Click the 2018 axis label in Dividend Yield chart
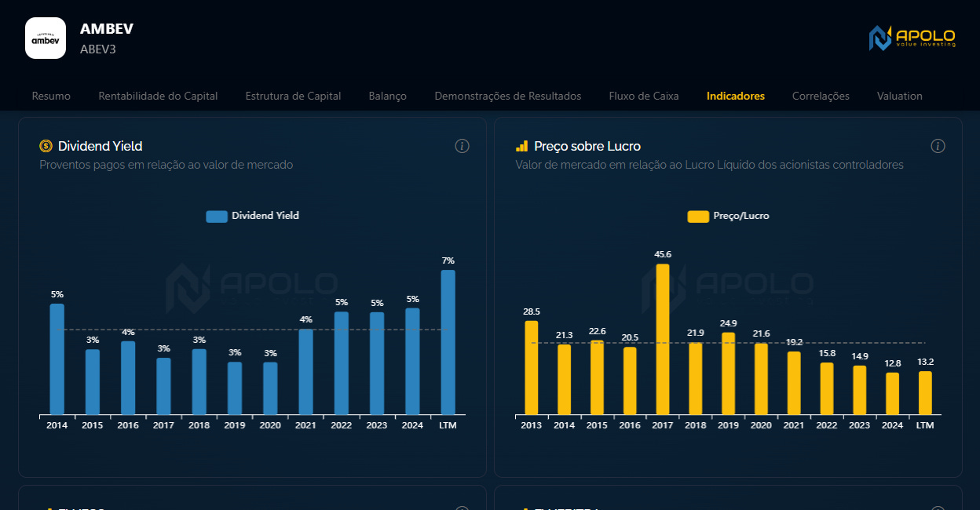980x510 pixels. point(199,425)
